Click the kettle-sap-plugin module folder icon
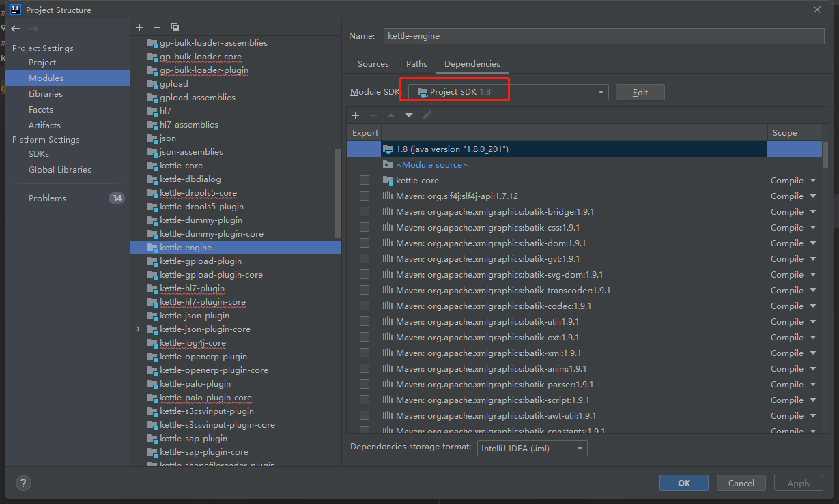The image size is (839, 504). point(152,439)
